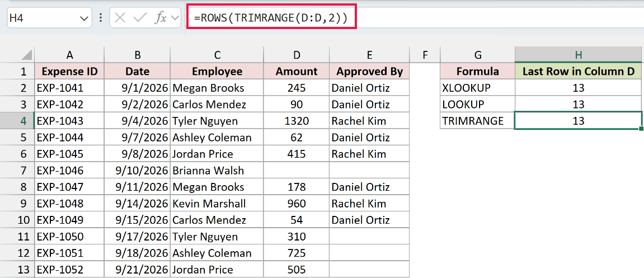
Task: Select column G header
Action: tap(477, 55)
